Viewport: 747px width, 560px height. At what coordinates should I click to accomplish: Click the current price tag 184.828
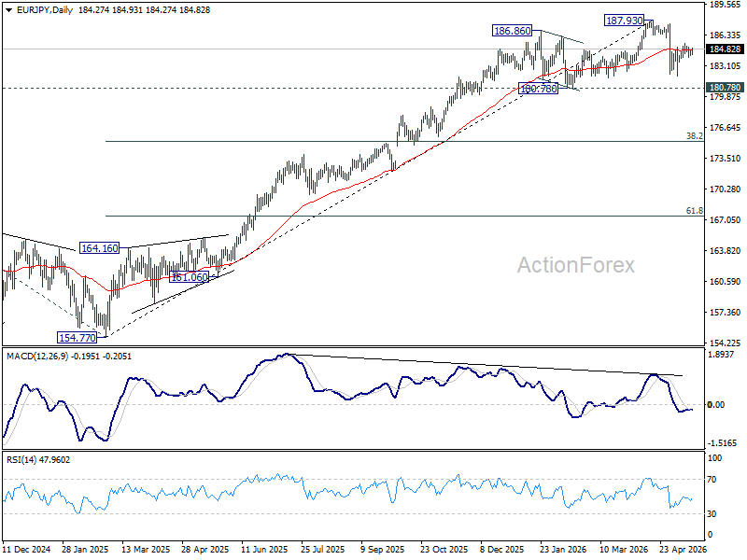click(x=726, y=49)
